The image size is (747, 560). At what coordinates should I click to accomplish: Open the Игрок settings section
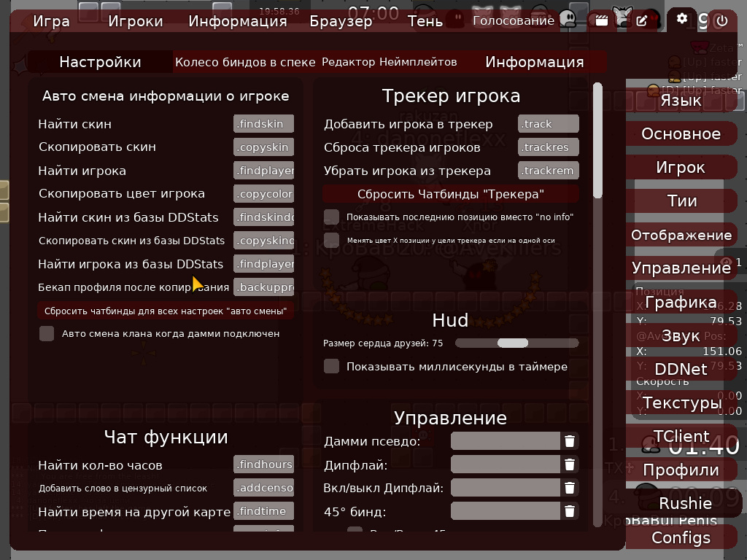coord(681,167)
